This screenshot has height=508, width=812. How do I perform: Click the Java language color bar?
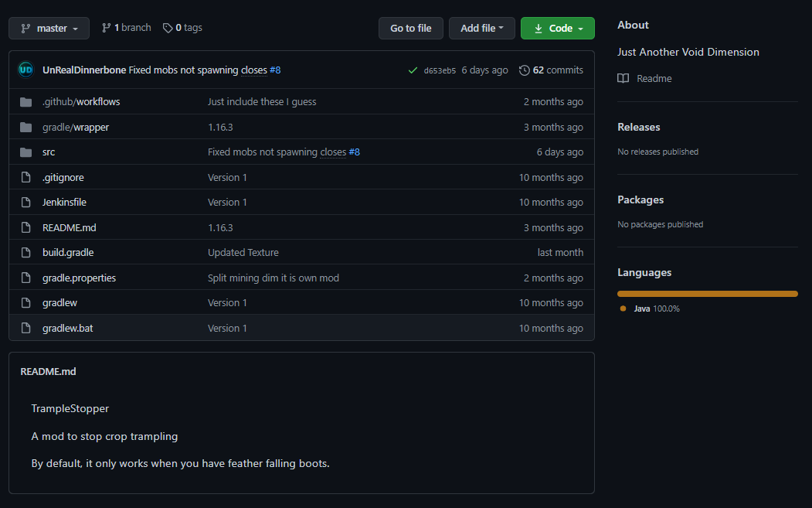coord(707,293)
